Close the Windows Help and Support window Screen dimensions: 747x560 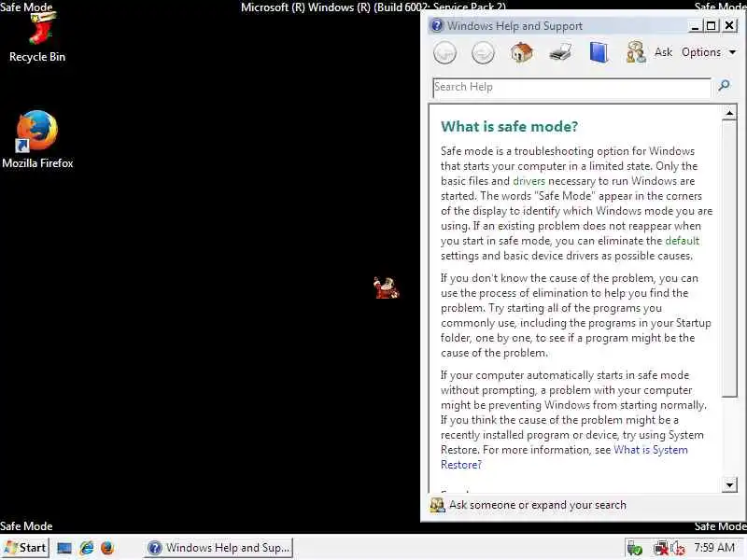point(729,25)
